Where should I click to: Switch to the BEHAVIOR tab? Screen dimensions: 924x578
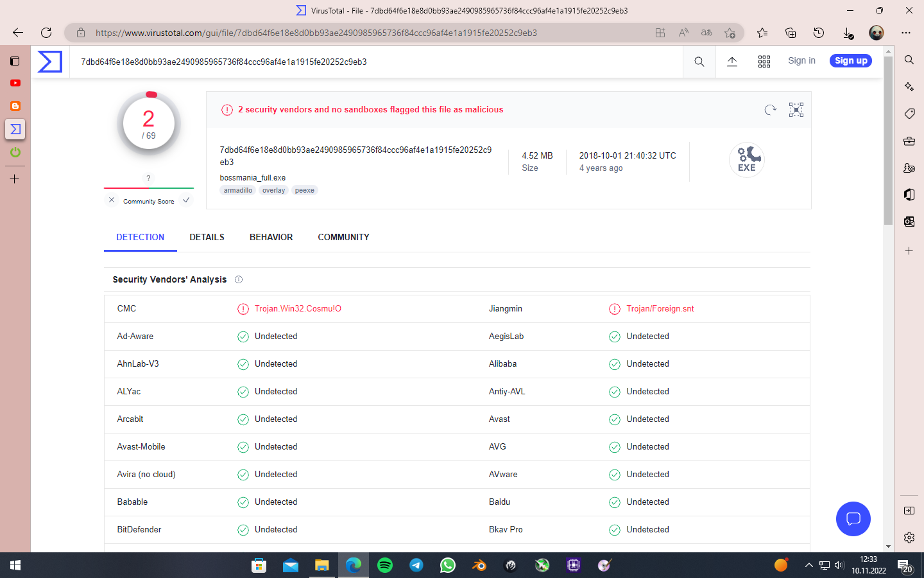271,237
